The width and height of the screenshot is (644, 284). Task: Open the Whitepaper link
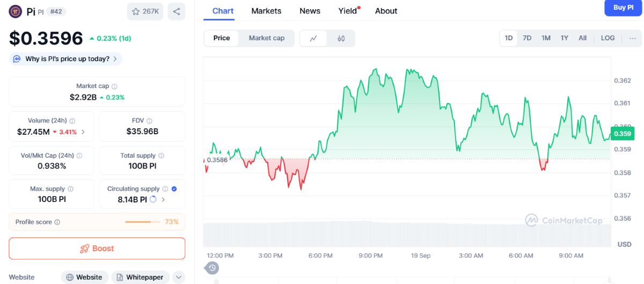[141, 278]
